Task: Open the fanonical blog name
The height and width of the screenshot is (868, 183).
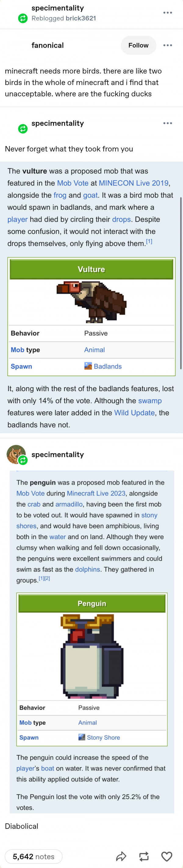Action: coord(48,45)
